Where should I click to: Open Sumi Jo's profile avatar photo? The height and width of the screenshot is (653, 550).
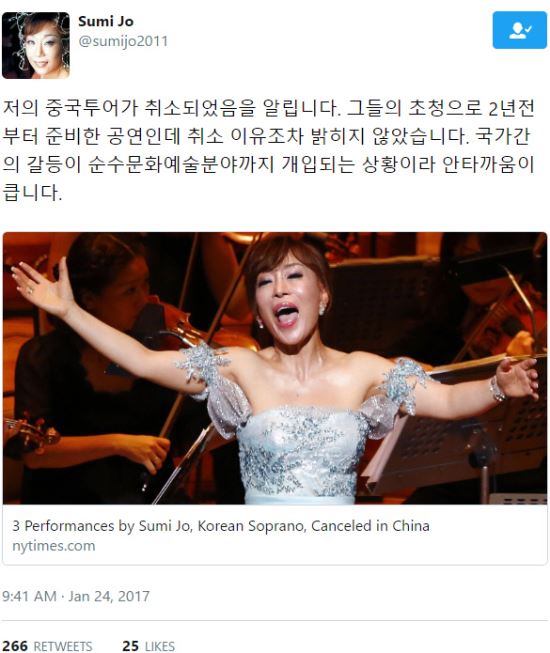click(36, 45)
